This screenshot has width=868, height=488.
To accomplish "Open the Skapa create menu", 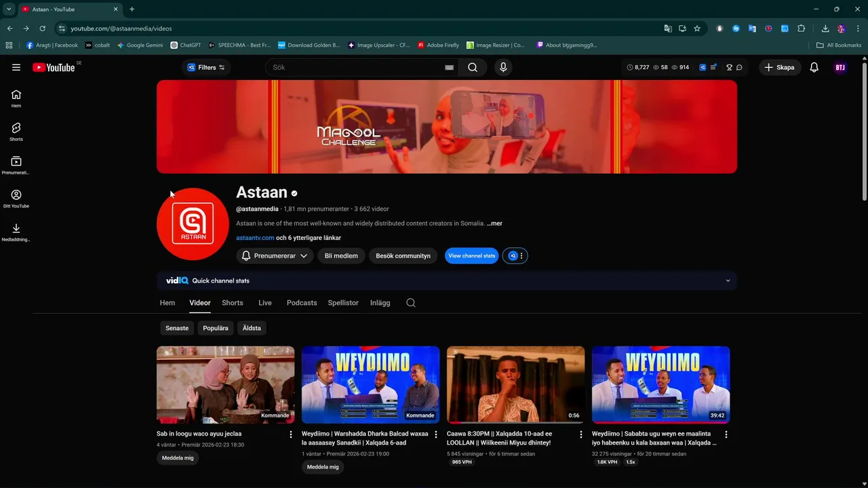I will click(779, 67).
